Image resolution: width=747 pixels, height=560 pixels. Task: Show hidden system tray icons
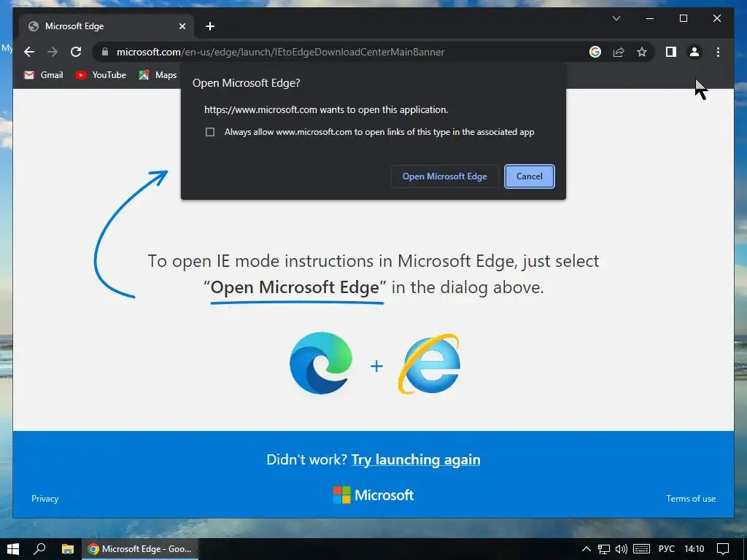pos(587,549)
